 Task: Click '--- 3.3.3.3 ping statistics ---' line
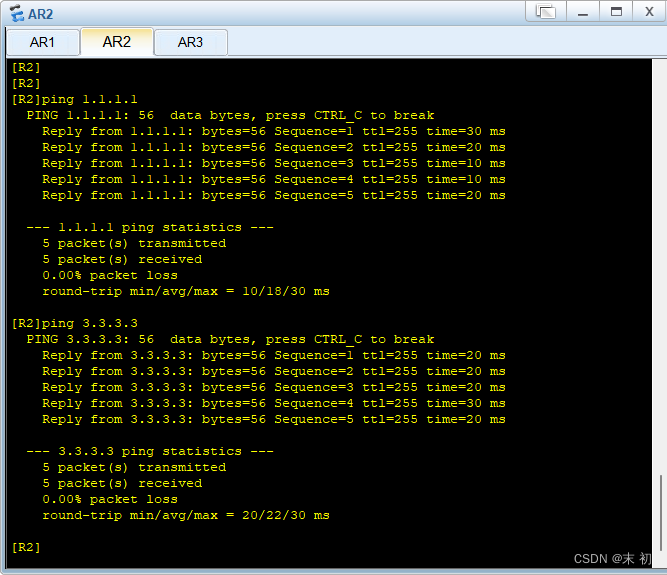tap(150, 451)
